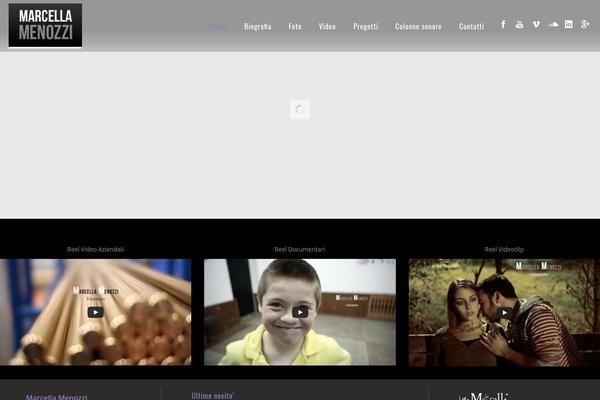Click the Reel Documentari caption

coord(300,249)
